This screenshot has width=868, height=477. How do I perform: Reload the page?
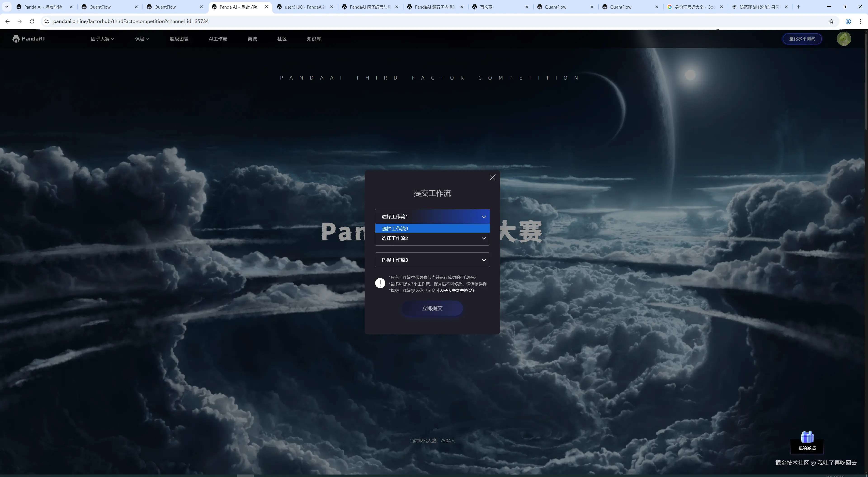tap(32, 21)
